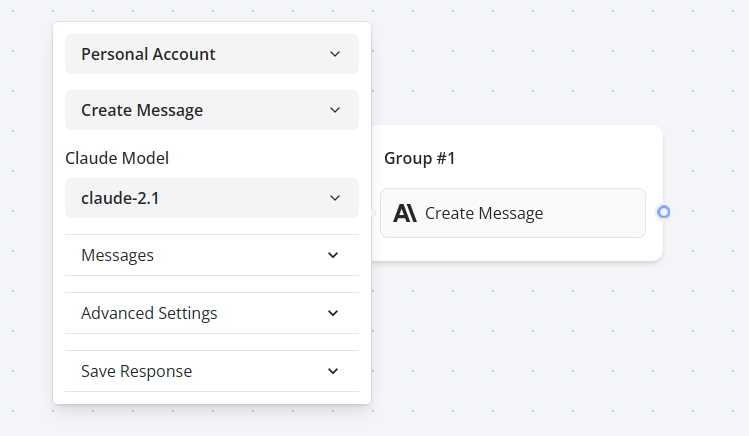The image size is (749, 436).
Task: Click the Advanced Settings chevron arrow
Action: pyautogui.click(x=333, y=313)
